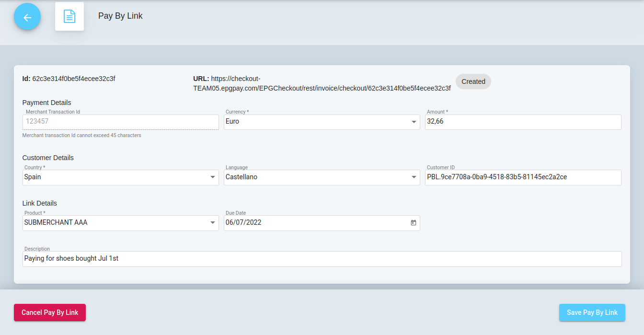This screenshot has height=335, width=644.
Task: Click into the Customer ID input
Action: [x=522, y=177]
